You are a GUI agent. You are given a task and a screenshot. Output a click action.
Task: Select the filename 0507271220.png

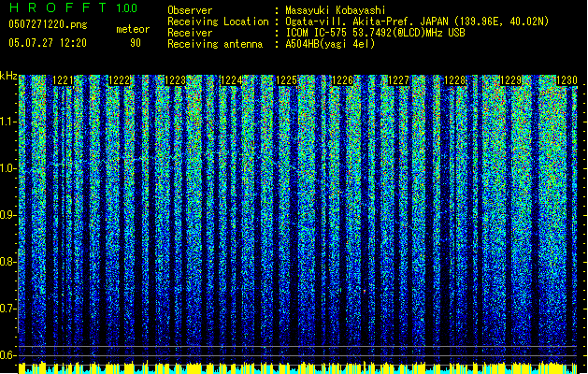[48, 24]
